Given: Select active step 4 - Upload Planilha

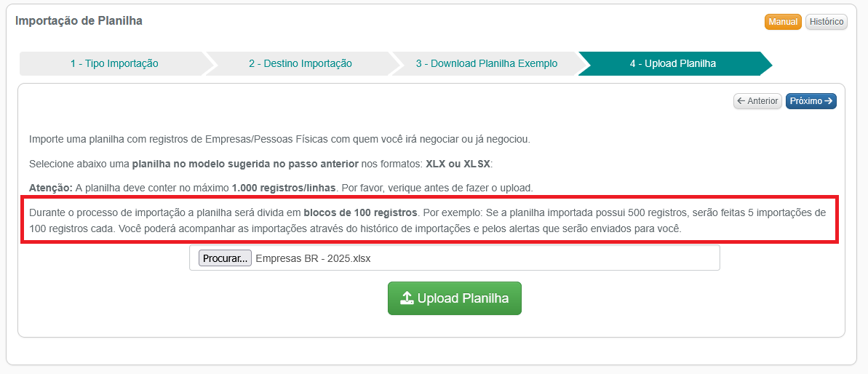Looking at the screenshot, I should pyautogui.click(x=672, y=63).
